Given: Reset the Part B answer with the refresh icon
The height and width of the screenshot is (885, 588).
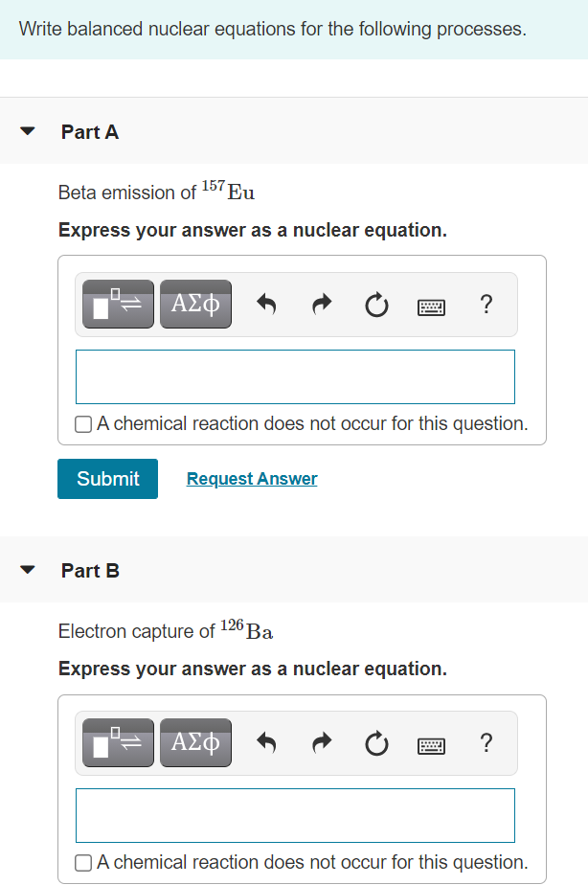Looking at the screenshot, I should click(376, 743).
